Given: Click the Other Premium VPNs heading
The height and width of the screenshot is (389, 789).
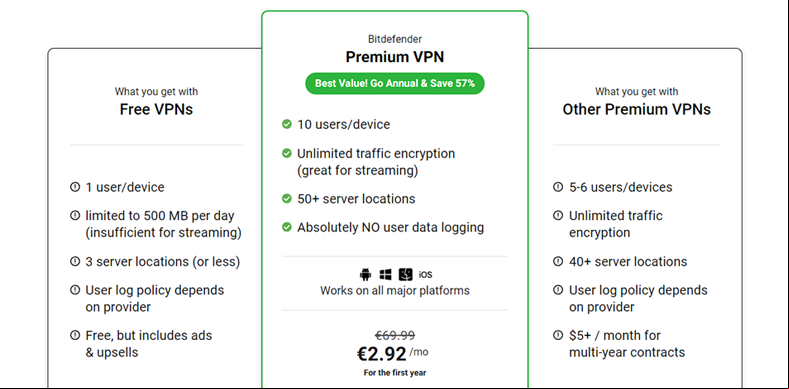Looking at the screenshot, I should [x=637, y=109].
